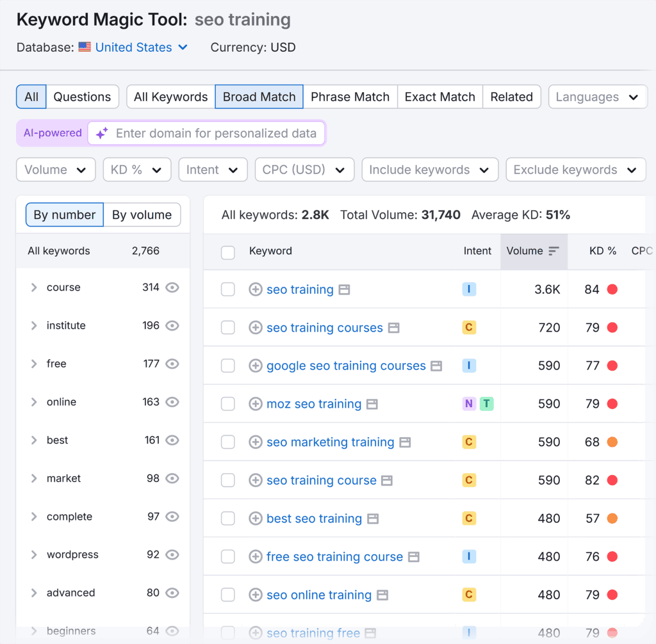The width and height of the screenshot is (656, 644).
Task: Open the CPC (USD) filter dropdown
Action: pos(304,170)
